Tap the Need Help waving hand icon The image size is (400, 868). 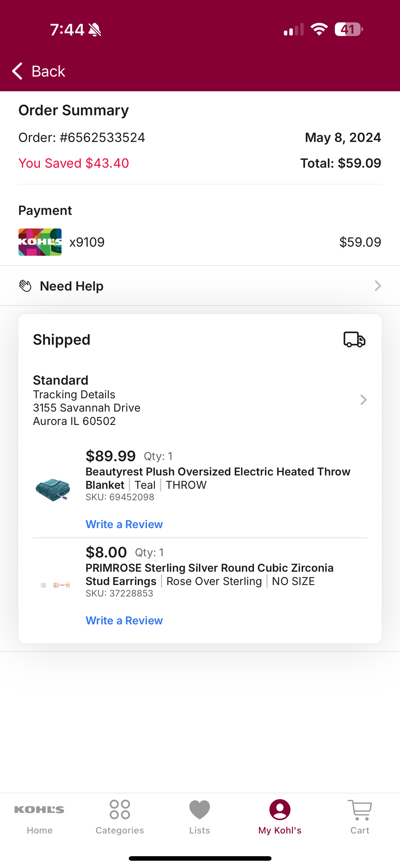pyautogui.click(x=25, y=286)
